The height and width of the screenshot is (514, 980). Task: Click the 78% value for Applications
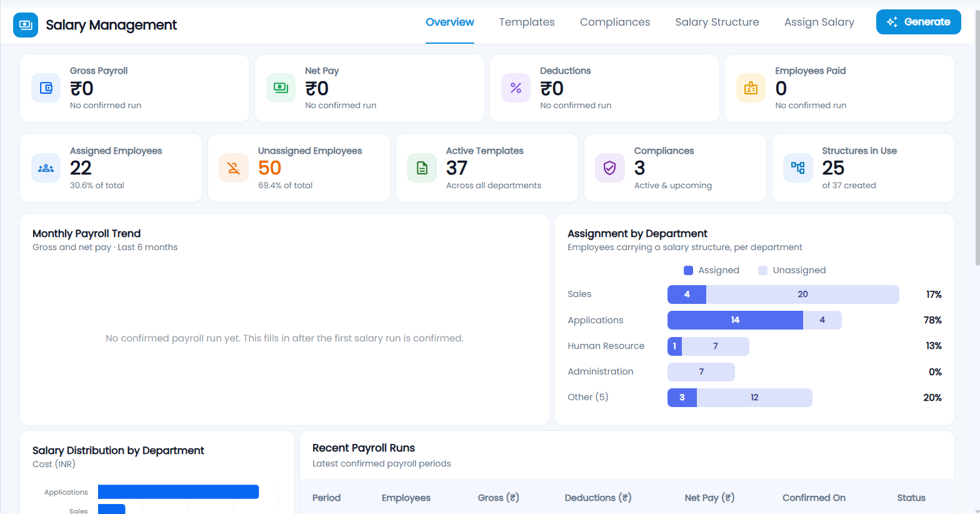[932, 320]
